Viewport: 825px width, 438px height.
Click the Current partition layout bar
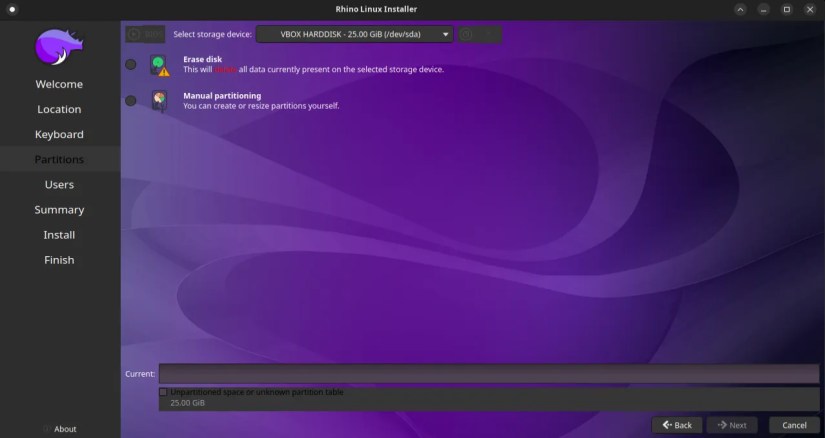tap(489, 374)
